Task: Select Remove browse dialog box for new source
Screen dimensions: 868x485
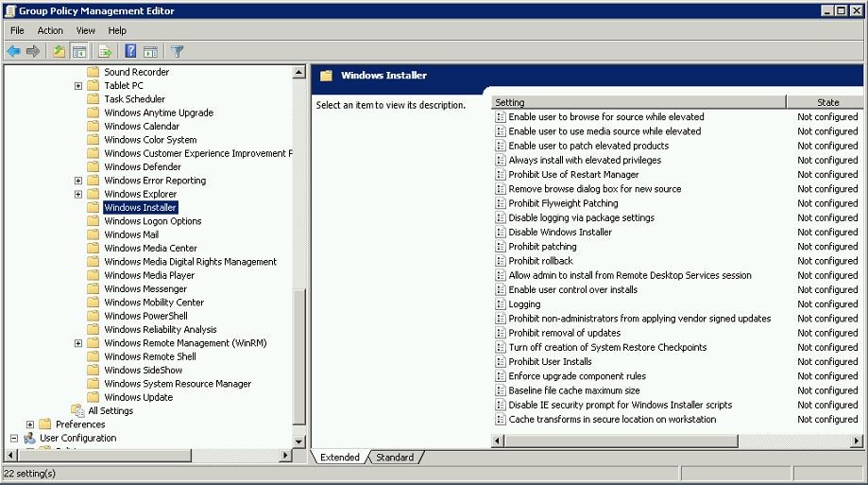Action: (x=594, y=189)
